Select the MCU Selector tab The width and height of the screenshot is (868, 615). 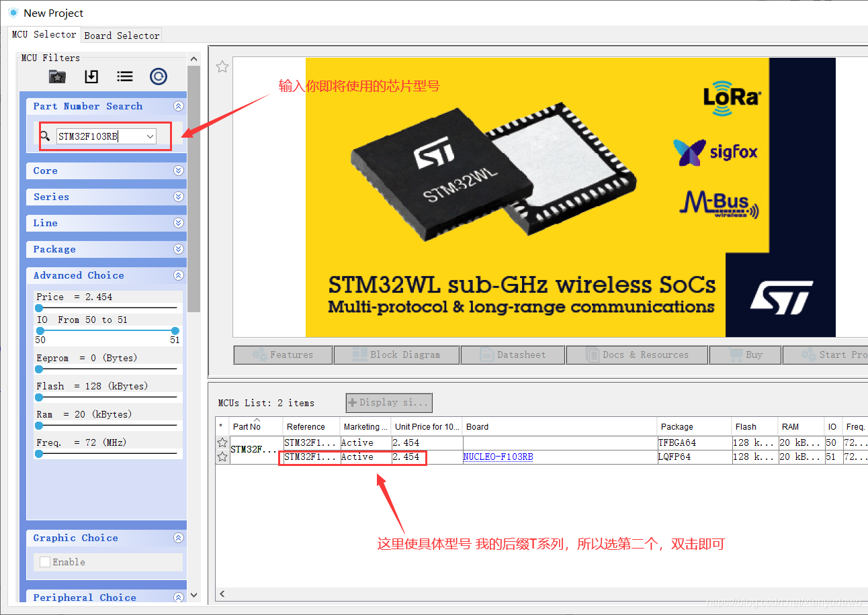(x=44, y=34)
